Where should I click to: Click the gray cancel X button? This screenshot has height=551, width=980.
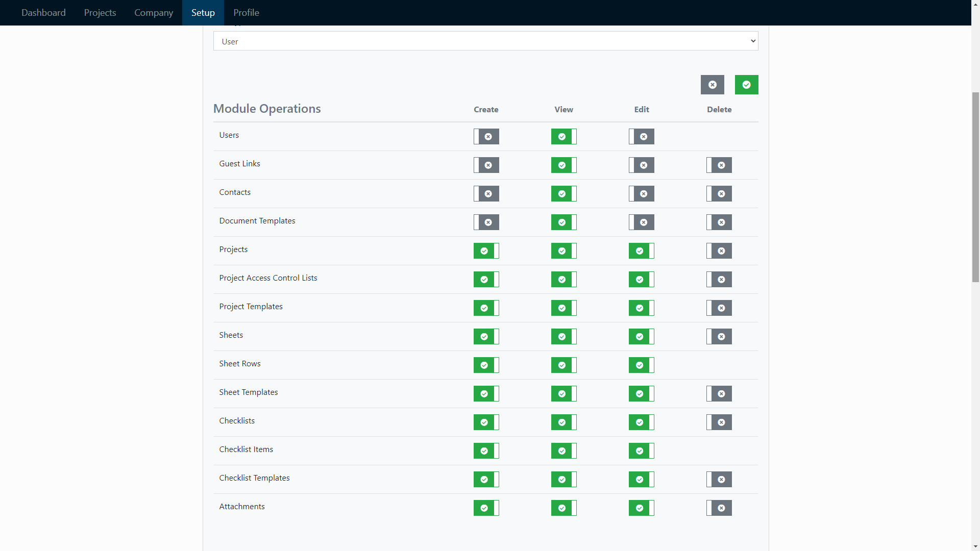coord(713,85)
